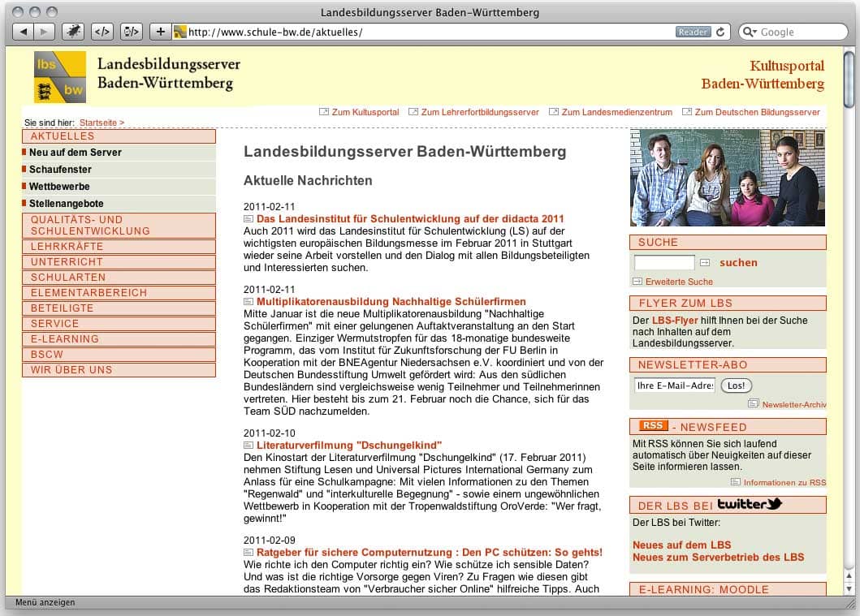The image size is (860, 616).
Task: Click the vertical page scrollbar
Action: [849, 325]
